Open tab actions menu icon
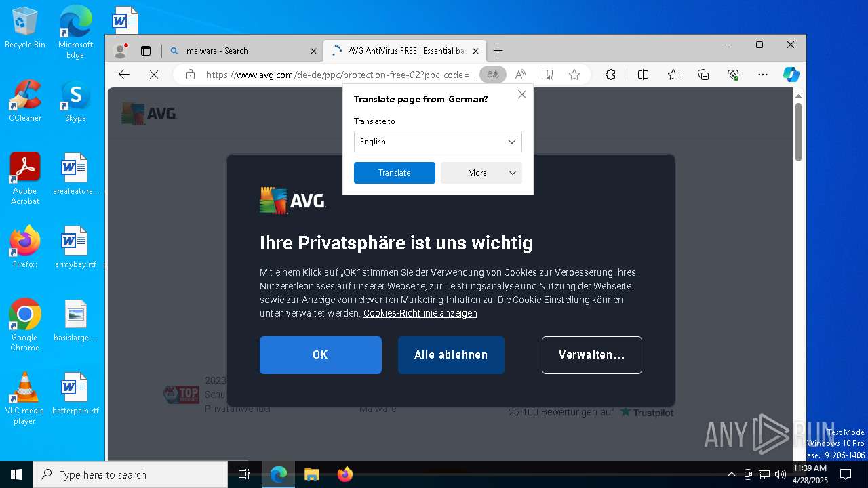Image resolution: width=868 pixels, height=488 pixels. pos(145,51)
